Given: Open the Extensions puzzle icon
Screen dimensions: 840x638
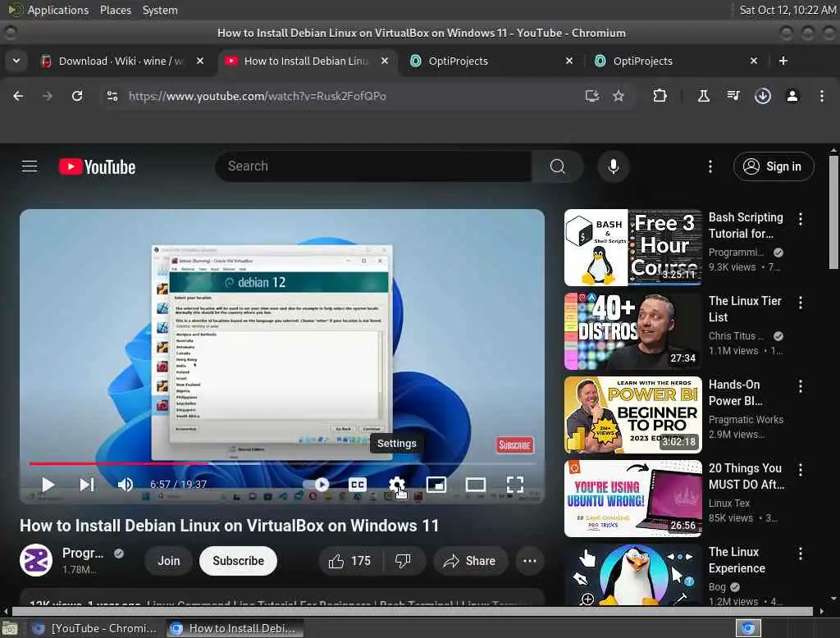Looking at the screenshot, I should [x=660, y=96].
